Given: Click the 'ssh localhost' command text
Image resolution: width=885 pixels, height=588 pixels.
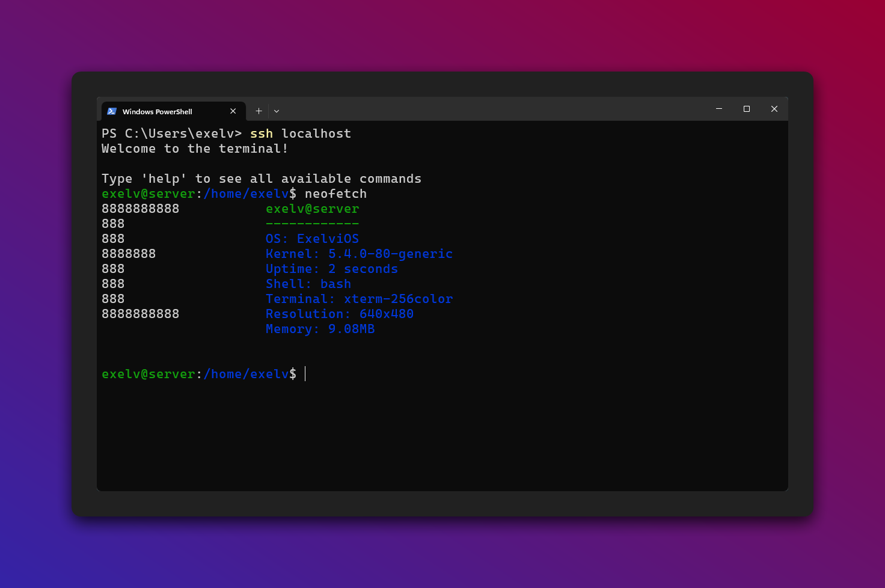Looking at the screenshot, I should coord(301,133).
